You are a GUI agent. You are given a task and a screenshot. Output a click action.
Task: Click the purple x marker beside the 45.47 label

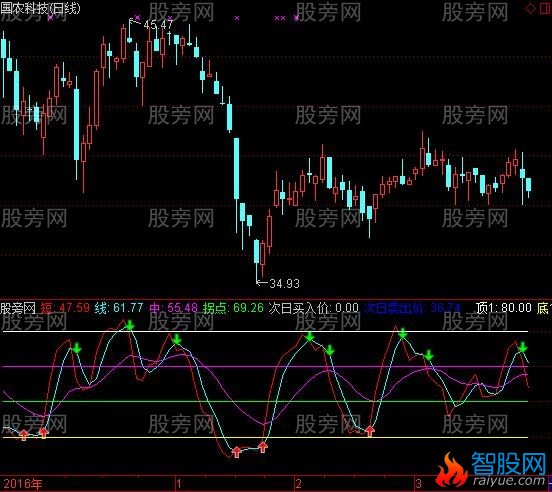(137, 17)
